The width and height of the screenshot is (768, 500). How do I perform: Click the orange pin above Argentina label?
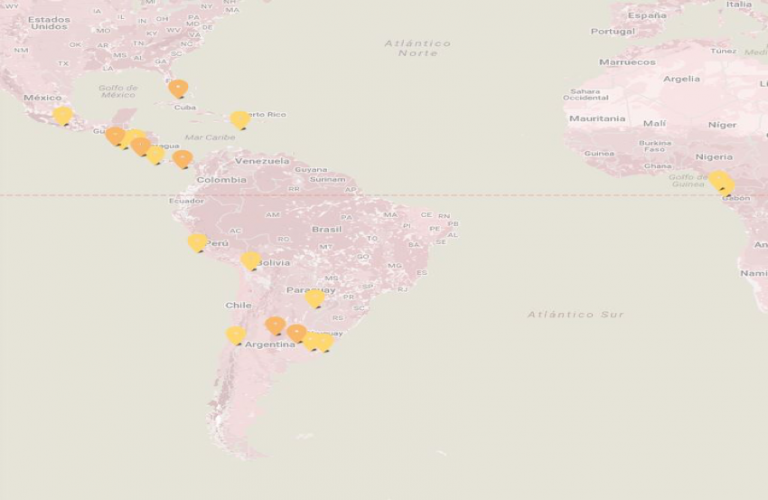(275, 326)
